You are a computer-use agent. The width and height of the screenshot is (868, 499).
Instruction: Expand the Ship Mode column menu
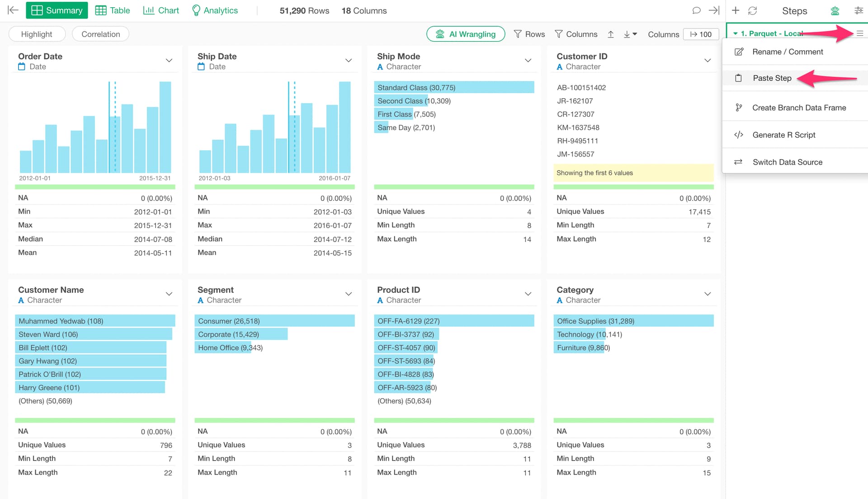pyautogui.click(x=528, y=60)
